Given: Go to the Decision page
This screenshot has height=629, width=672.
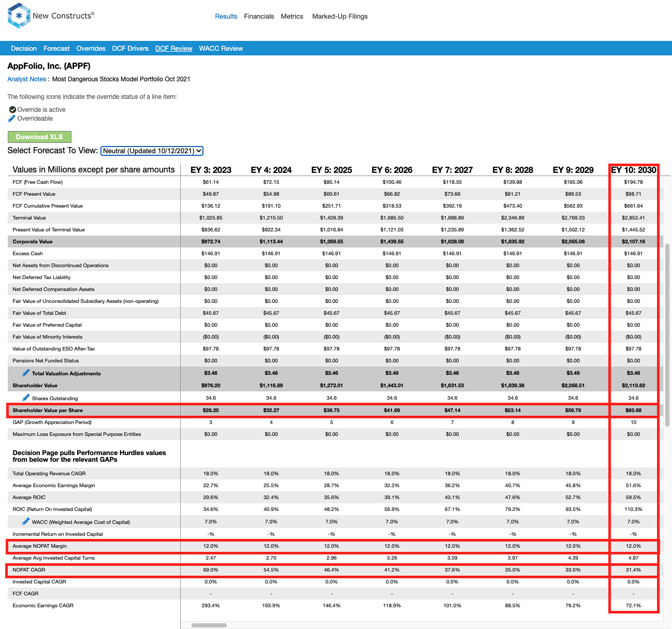Looking at the screenshot, I should 24,49.
